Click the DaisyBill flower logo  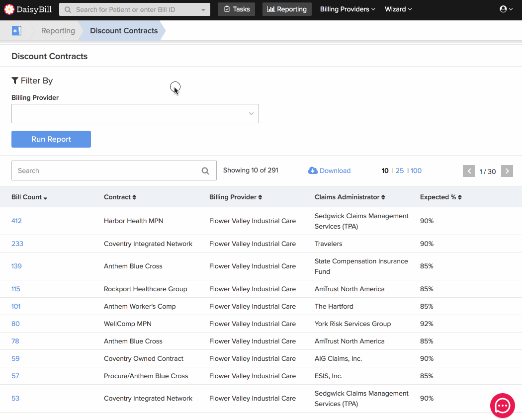click(9, 9)
